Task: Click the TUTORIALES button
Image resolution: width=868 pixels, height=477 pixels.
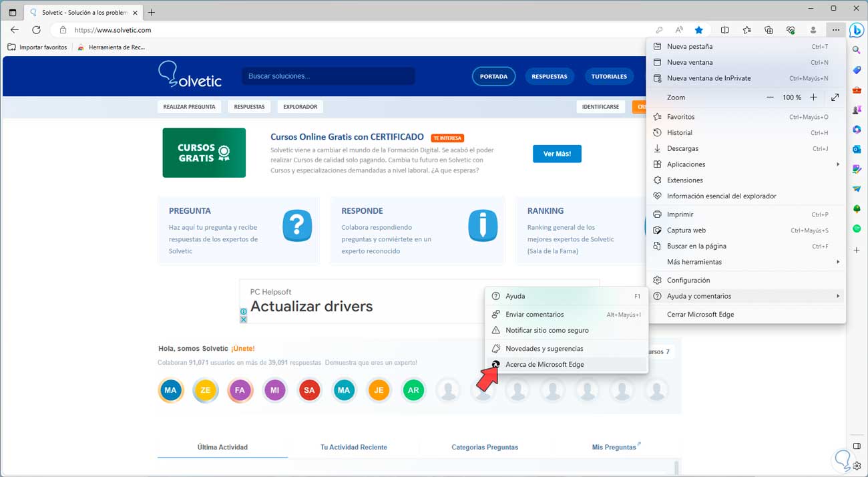Action: [609, 76]
